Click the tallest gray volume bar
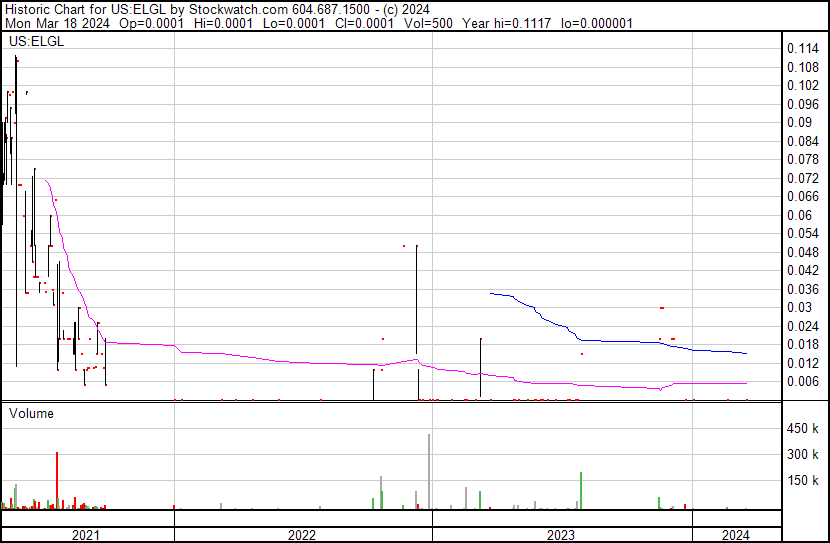 (x=429, y=472)
